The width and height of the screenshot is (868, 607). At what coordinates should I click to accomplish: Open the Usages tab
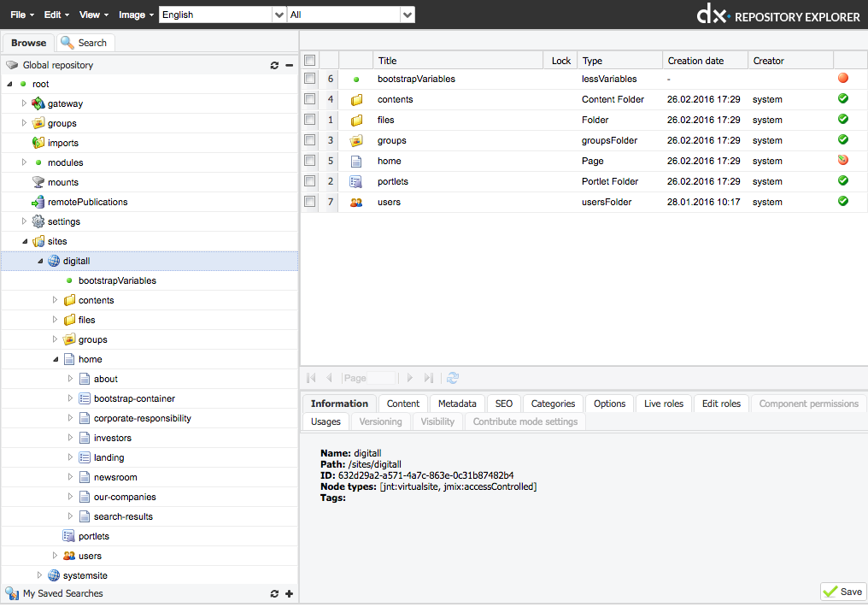pos(326,421)
